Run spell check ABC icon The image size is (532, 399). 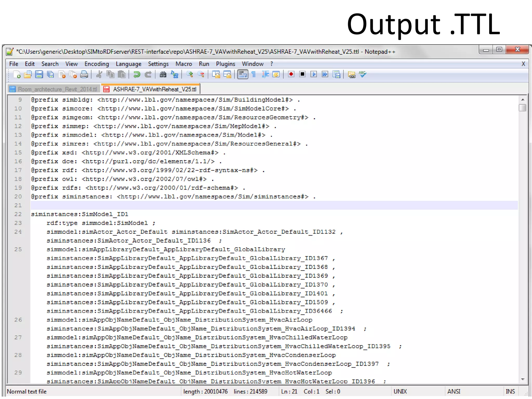click(x=363, y=75)
